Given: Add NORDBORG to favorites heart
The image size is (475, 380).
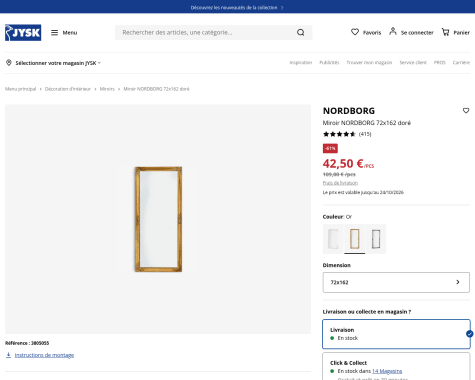Looking at the screenshot, I should [466, 110].
